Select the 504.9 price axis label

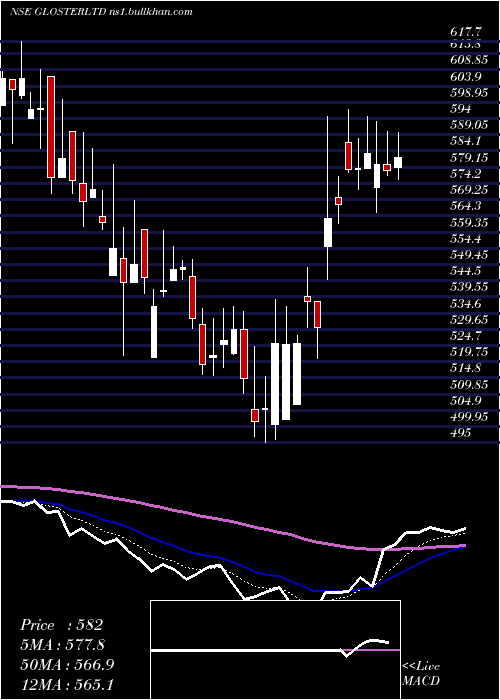coord(466,400)
